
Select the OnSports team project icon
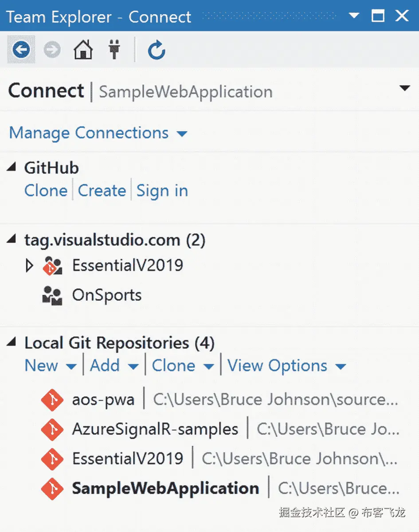pos(52,296)
